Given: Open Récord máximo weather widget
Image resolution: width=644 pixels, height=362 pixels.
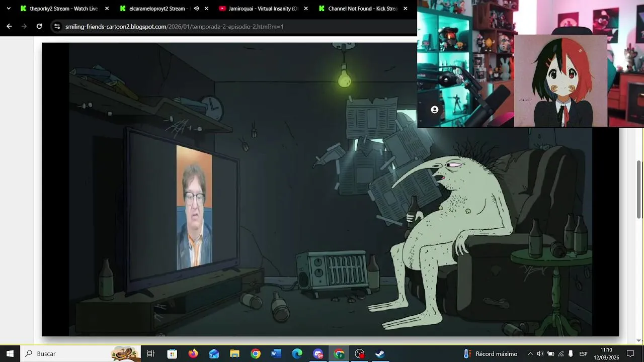Looking at the screenshot, I should click(490, 353).
